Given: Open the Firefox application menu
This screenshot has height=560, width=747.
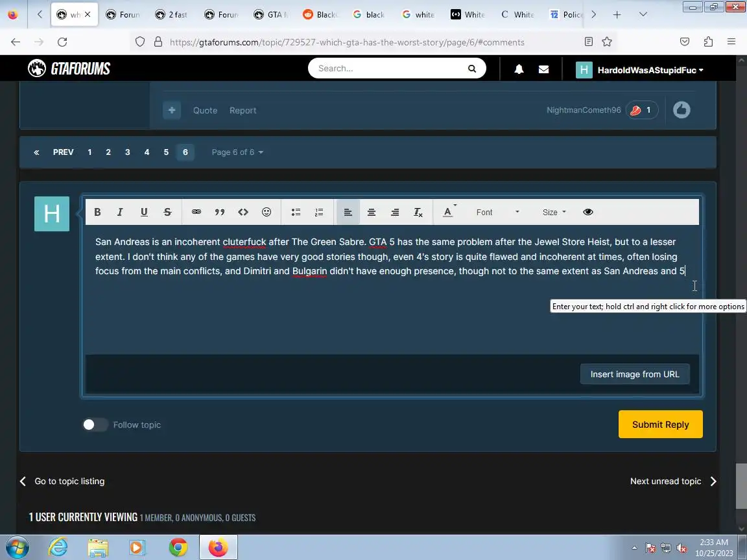Looking at the screenshot, I should 731,42.
